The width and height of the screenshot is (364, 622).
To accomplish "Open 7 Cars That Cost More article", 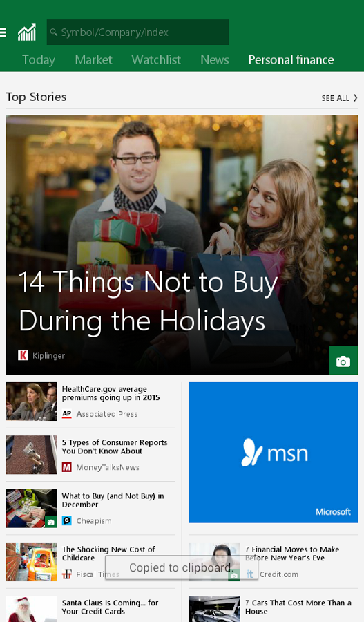I will click(x=298, y=607).
